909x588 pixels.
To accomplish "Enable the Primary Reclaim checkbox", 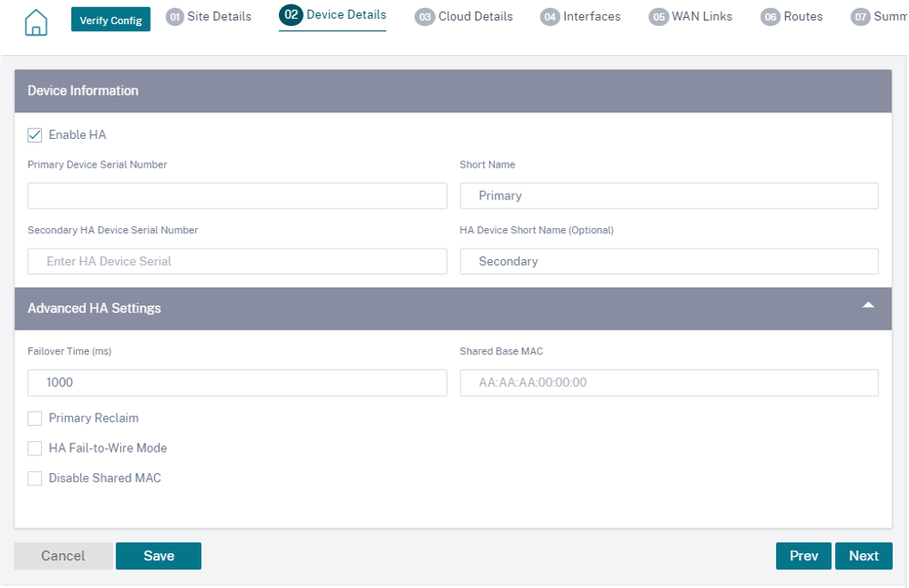I will tap(35, 418).
